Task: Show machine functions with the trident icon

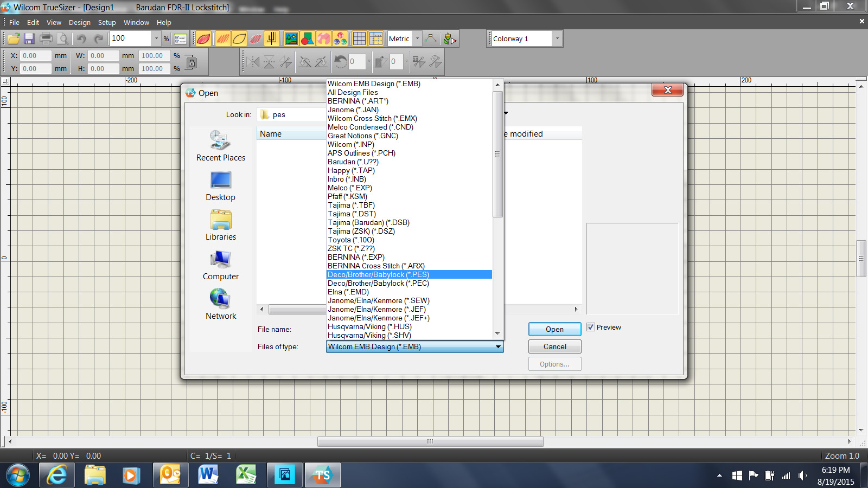Action: [x=272, y=38]
